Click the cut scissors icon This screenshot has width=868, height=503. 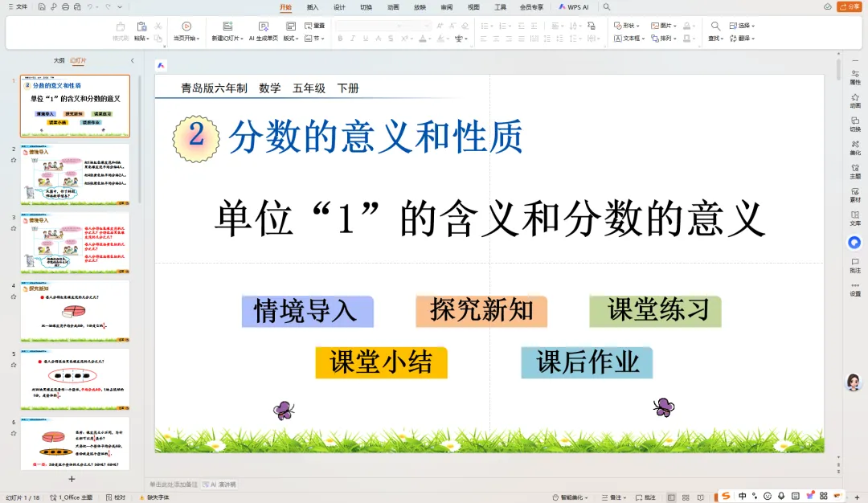158,26
